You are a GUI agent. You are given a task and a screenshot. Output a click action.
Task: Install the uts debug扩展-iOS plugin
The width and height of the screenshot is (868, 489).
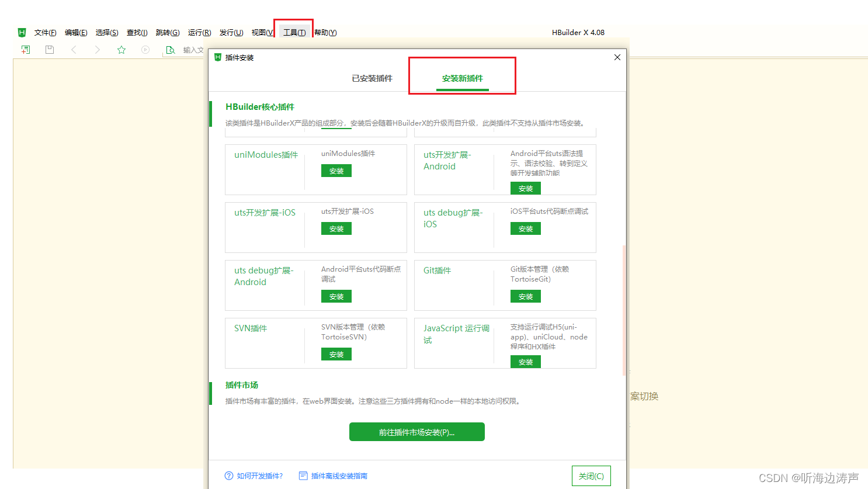pyautogui.click(x=526, y=228)
